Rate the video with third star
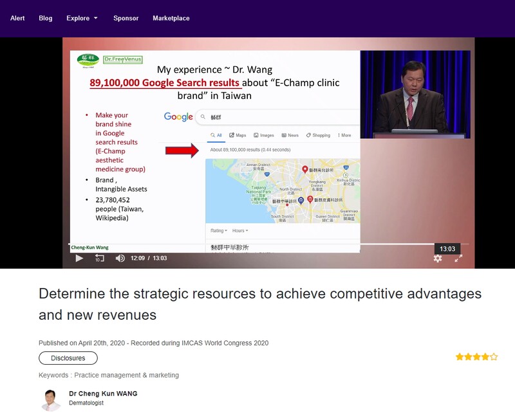The width and height of the screenshot is (515, 420). (476, 357)
